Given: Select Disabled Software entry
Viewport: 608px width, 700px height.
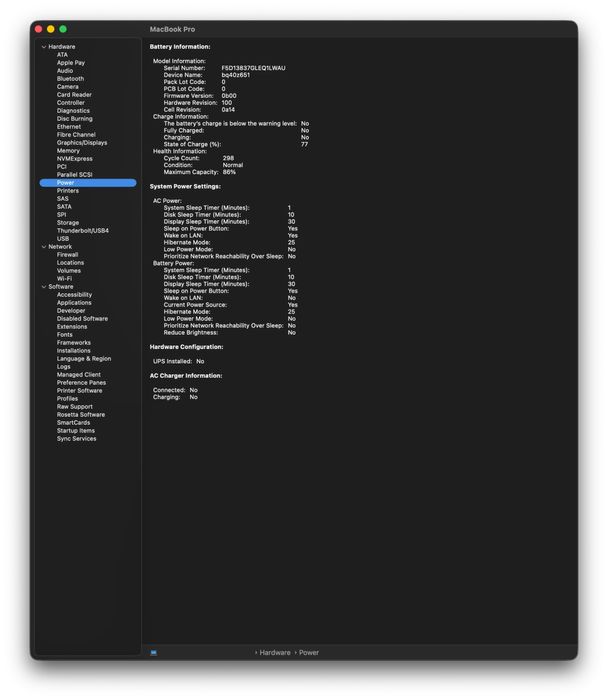Looking at the screenshot, I should click(x=82, y=319).
